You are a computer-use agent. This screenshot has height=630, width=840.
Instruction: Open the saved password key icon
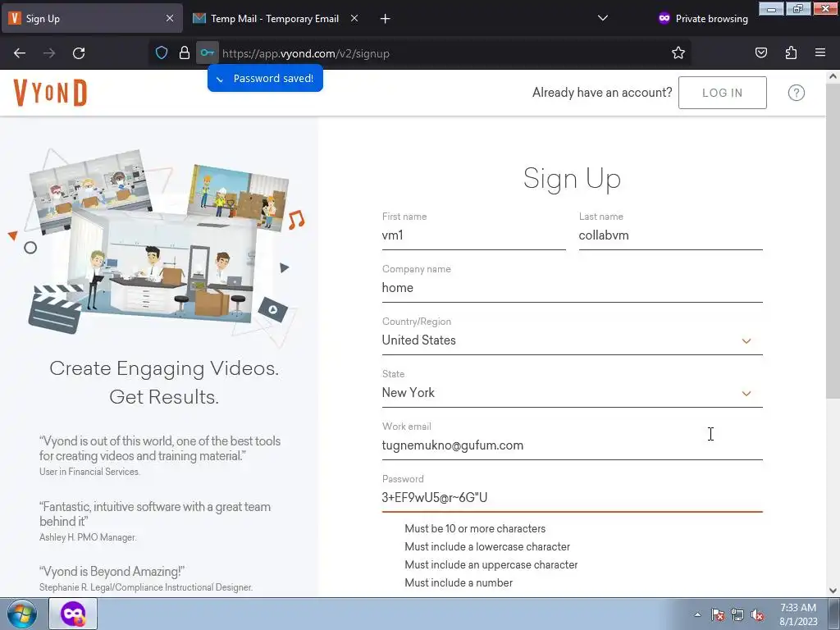point(208,52)
